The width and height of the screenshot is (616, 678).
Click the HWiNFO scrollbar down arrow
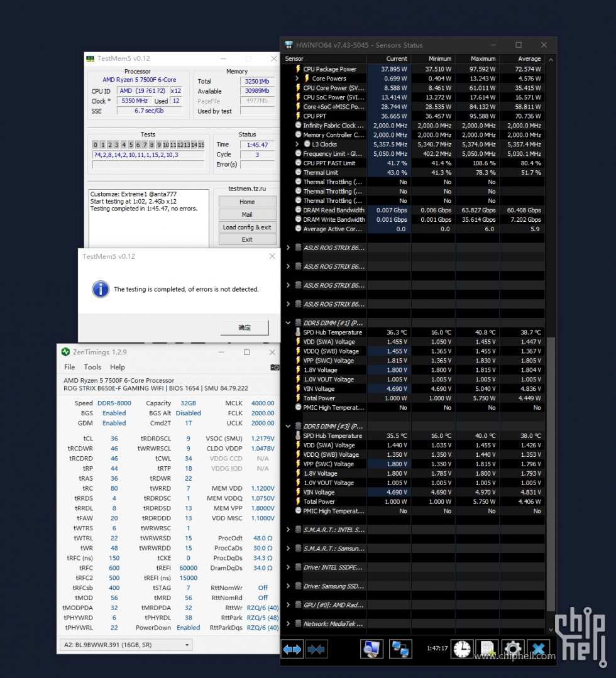551,630
